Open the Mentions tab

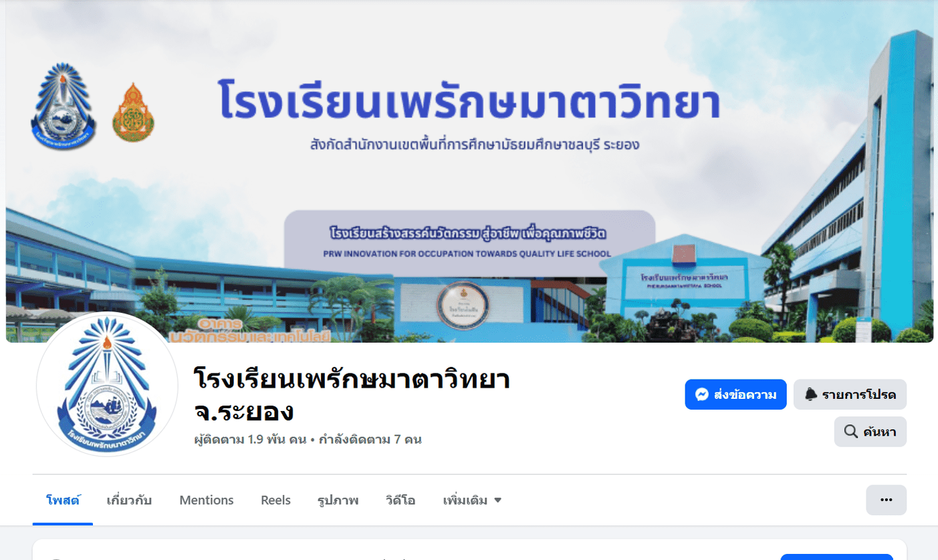pos(207,500)
